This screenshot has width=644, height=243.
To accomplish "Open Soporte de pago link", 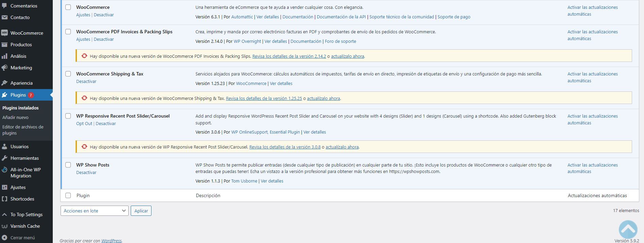I will click(x=454, y=17).
